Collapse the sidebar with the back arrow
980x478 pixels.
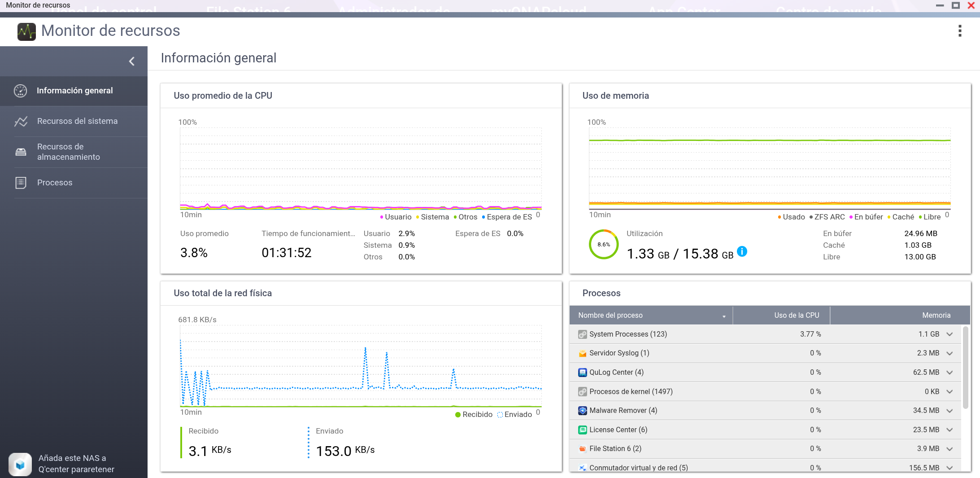click(132, 61)
